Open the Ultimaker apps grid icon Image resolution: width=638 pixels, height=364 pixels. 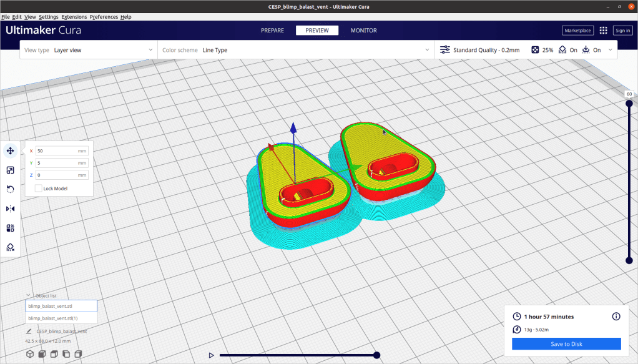pyautogui.click(x=603, y=30)
